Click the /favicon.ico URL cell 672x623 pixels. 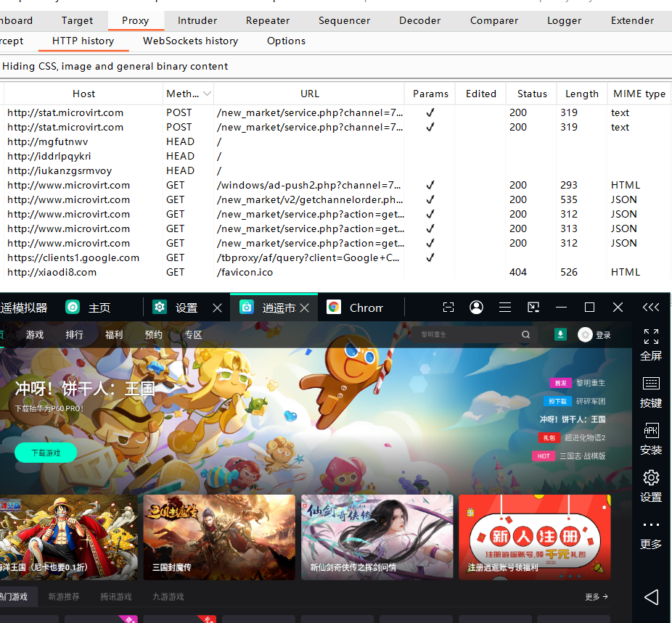[x=245, y=272]
